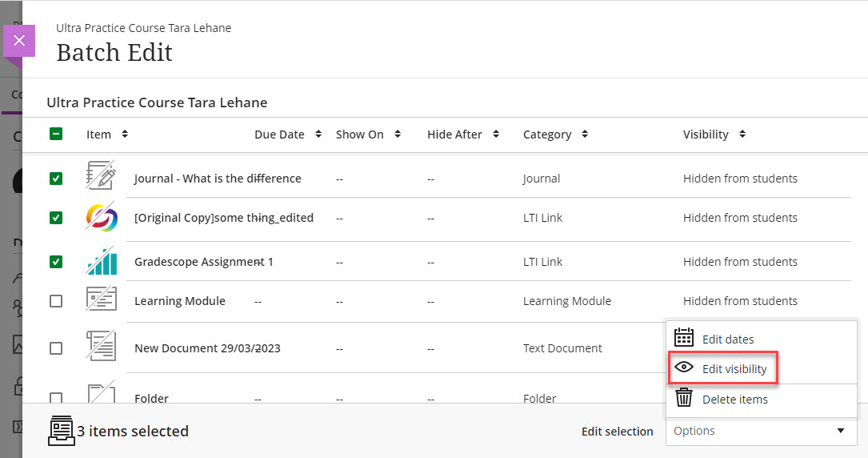Tick the Learning Module checkbox
This screenshot has height=458, width=868.
56,301
